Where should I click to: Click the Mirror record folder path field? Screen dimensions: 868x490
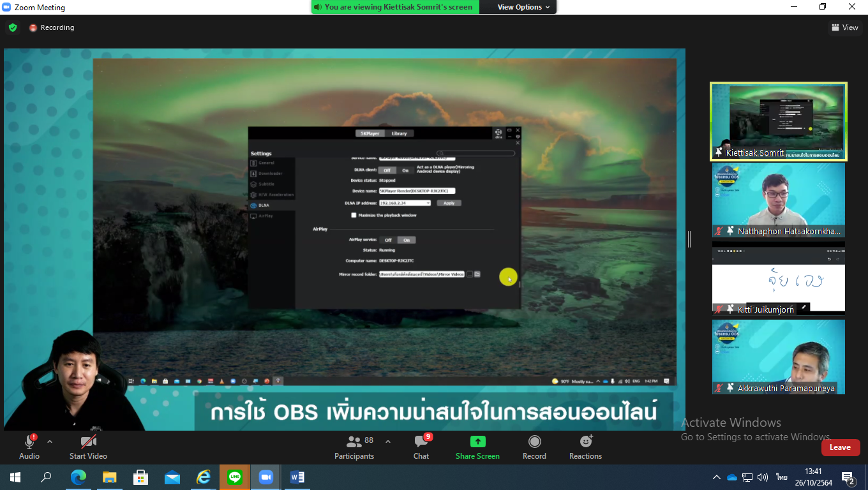[422, 274]
